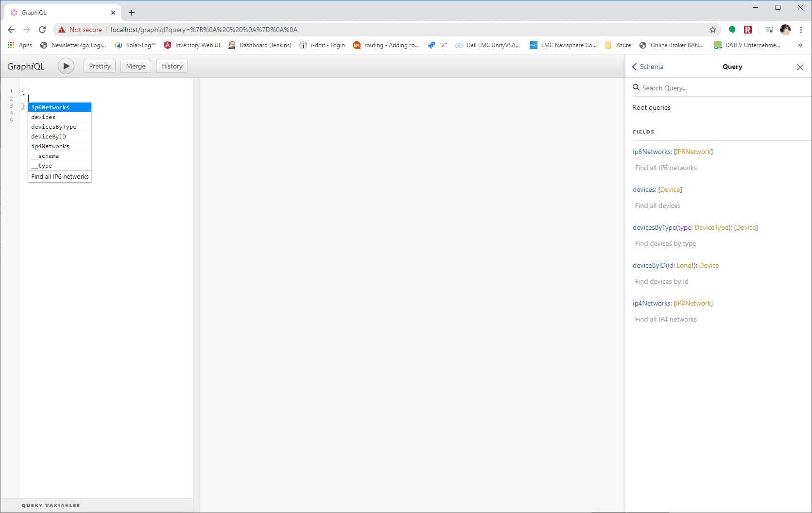This screenshot has height=513, width=812.
Task: Navigate back with the browser back arrow
Action: 11,30
